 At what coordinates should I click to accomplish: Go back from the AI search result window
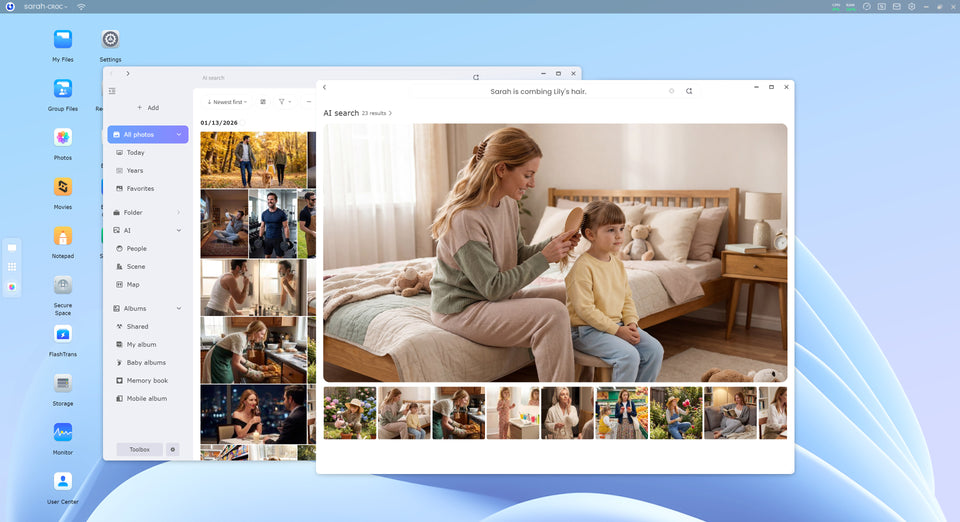point(324,88)
